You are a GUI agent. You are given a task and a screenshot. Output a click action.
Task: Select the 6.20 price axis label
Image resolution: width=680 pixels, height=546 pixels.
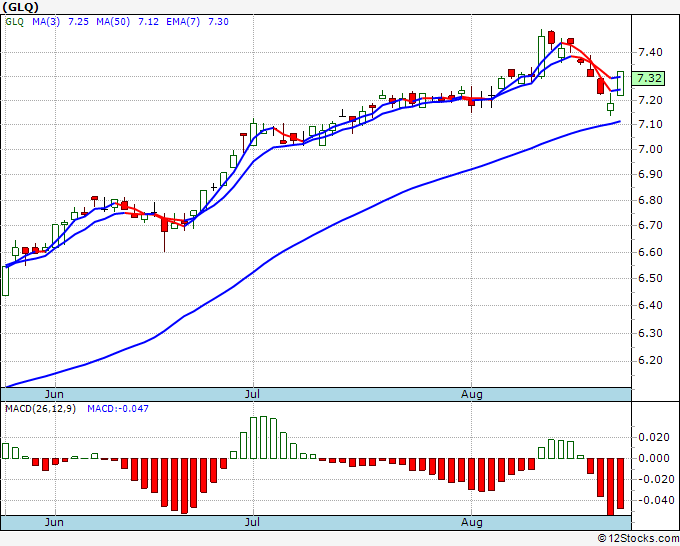(x=650, y=361)
